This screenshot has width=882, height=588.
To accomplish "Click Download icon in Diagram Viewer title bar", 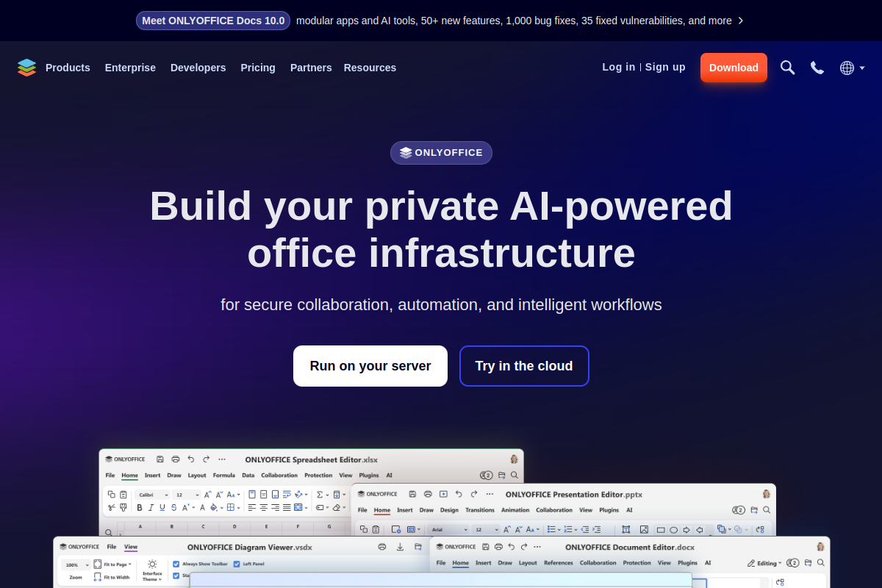I will pos(400,547).
